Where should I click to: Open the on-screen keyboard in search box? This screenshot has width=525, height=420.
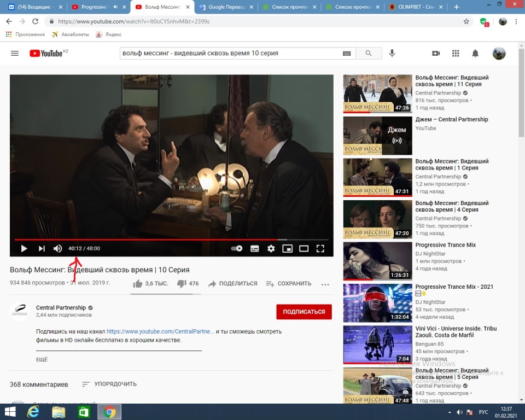click(347, 53)
